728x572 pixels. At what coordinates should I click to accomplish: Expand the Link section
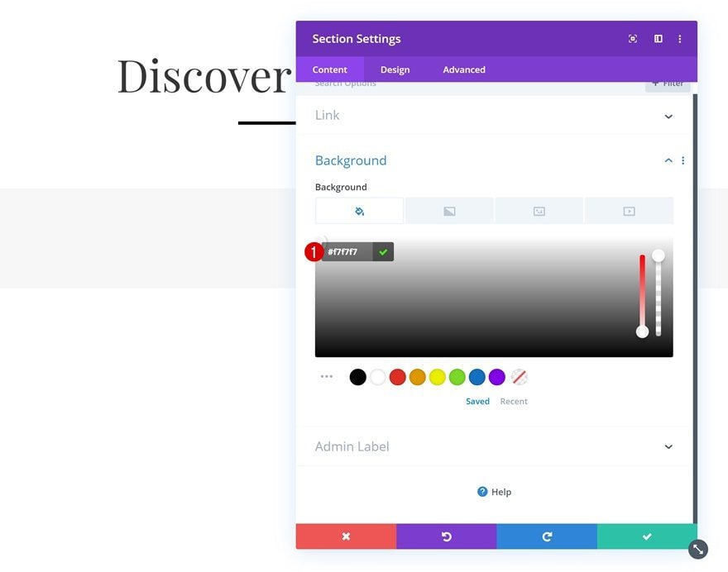(x=494, y=116)
